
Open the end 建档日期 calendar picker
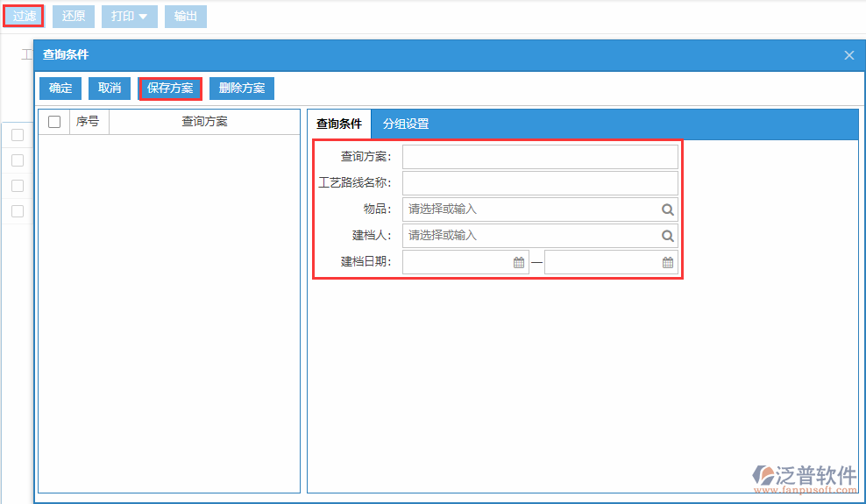[x=667, y=262]
